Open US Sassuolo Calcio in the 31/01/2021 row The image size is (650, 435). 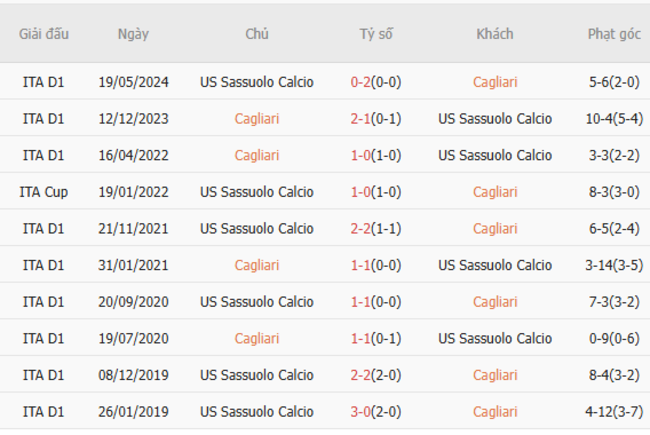pos(495,265)
